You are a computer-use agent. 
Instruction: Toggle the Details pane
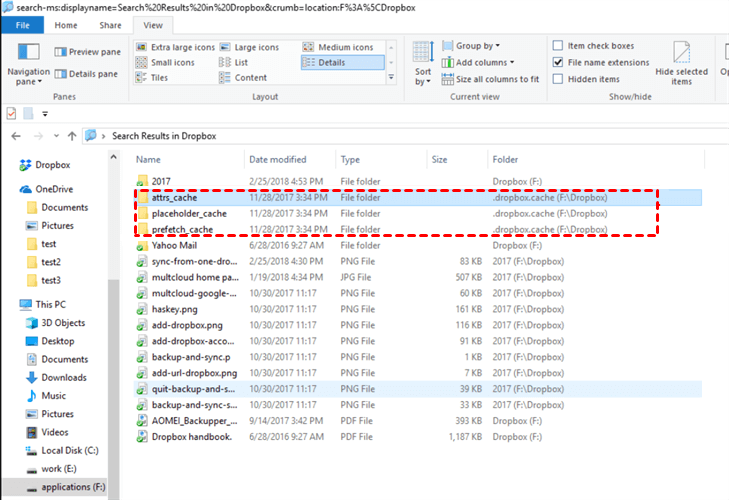(86, 74)
